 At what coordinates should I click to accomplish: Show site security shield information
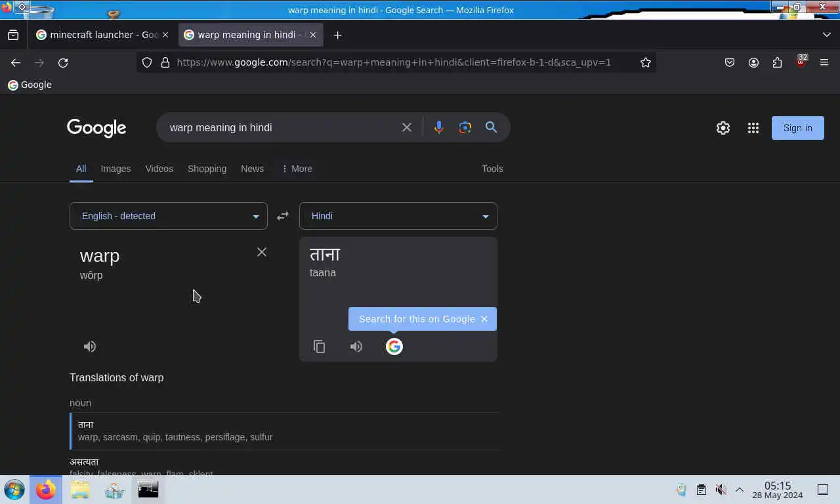[147, 62]
